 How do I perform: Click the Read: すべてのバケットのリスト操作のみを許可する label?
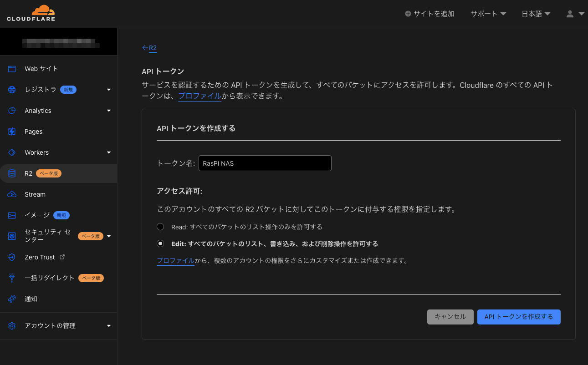[x=247, y=227]
